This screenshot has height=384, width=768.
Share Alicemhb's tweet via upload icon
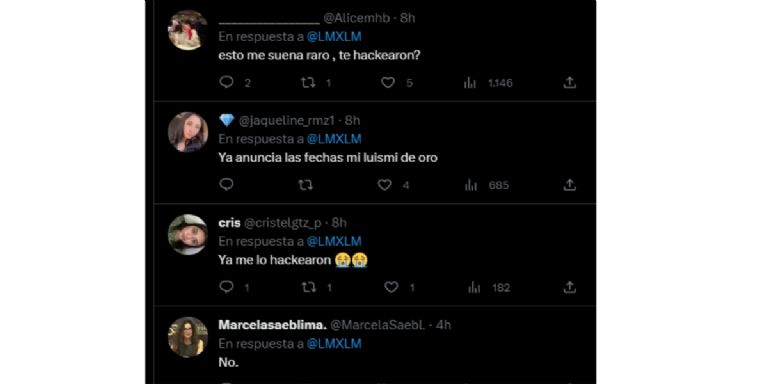[x=569, y=83]
